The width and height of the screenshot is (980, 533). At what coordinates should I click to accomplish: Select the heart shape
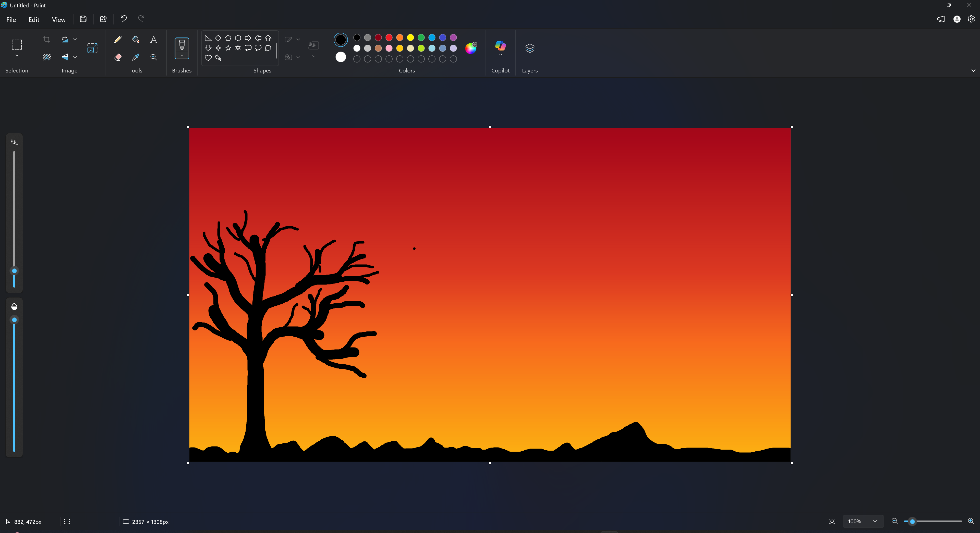pyautogui.click(x=208, y=58)
